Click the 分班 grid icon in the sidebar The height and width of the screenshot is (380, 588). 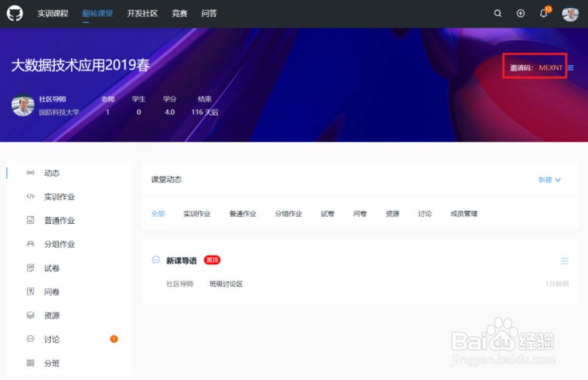pyautogui.click(x=31, y=363)
